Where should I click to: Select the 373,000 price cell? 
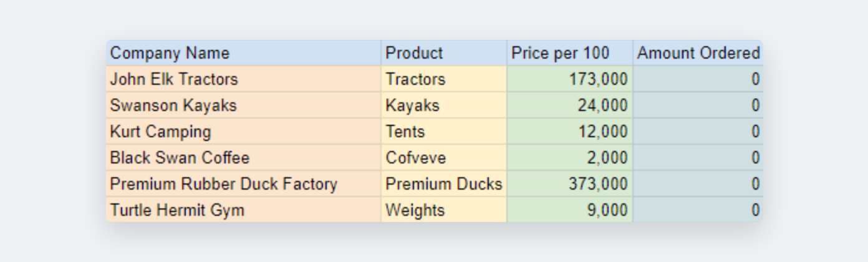(569, 184)
